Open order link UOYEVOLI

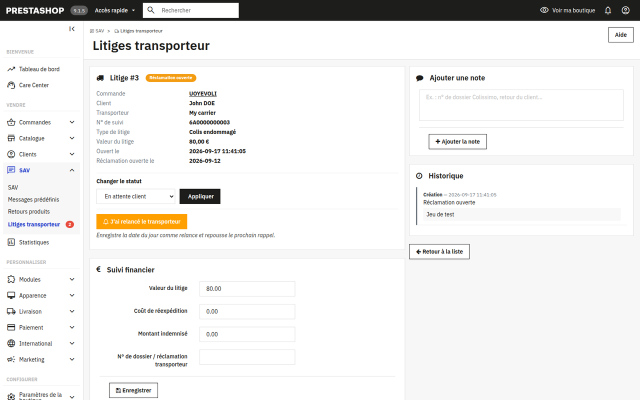[203, 93]
